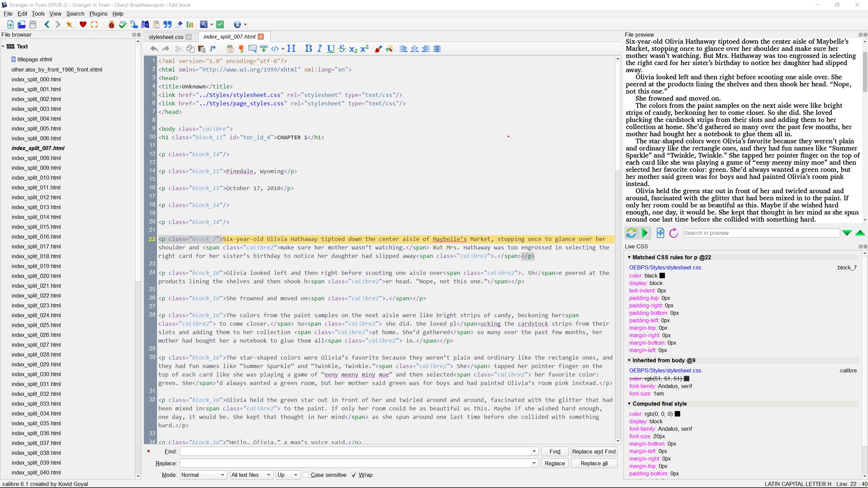The image size is (868, 488).
Task: Click the Replace all button
Action: (x=594, y=463)
